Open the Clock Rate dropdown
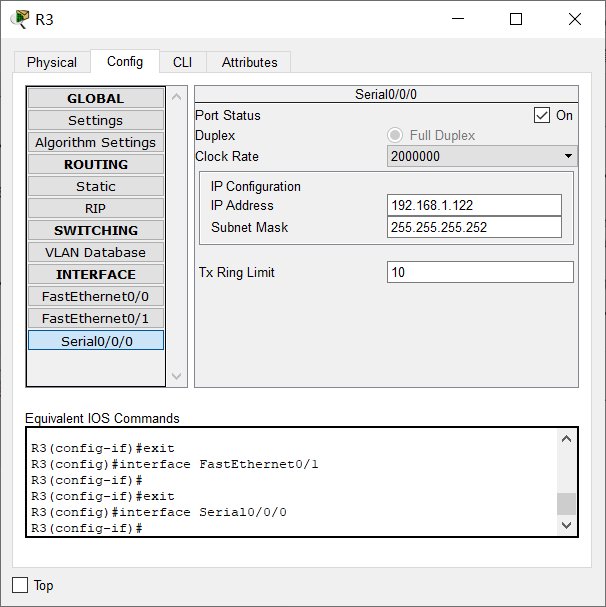 coord(482,156)
